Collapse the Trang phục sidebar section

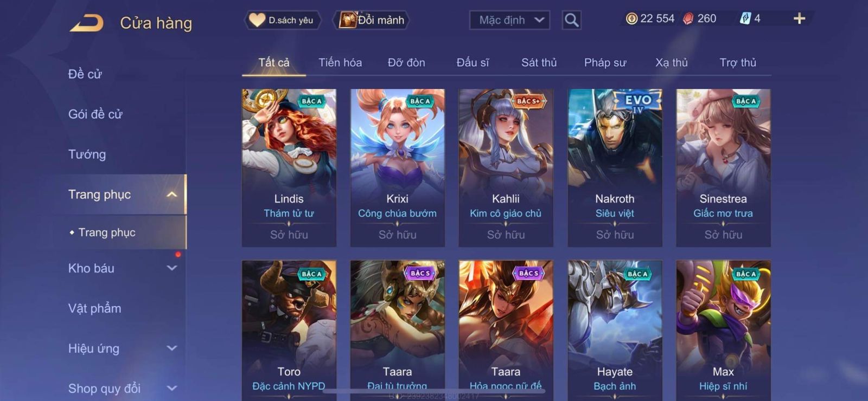click(172, 195)
